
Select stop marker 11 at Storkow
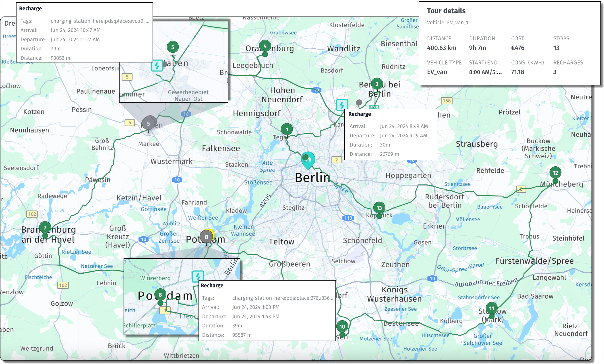pyautogui.click(x=492, y=308)
